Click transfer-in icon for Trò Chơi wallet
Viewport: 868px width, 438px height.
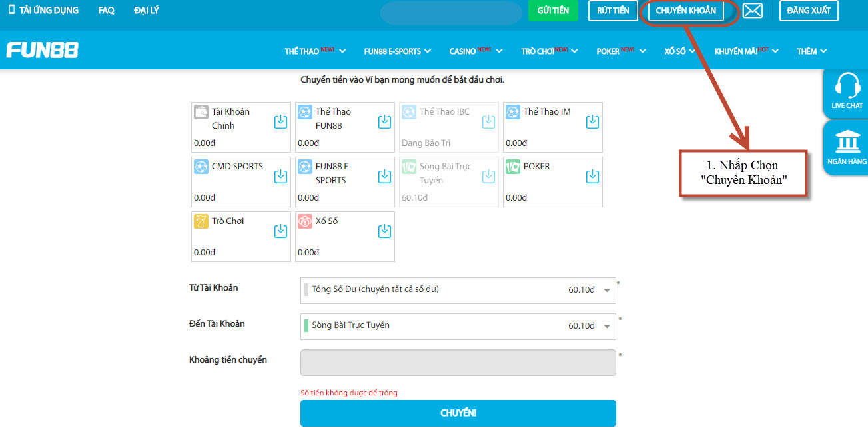tap(281, 231)
